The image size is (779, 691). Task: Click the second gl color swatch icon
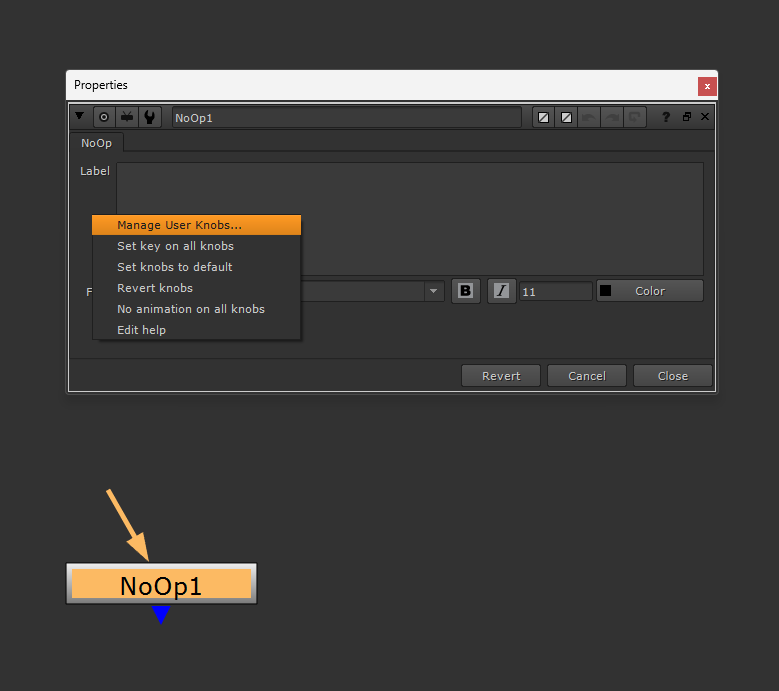(566, 118)
